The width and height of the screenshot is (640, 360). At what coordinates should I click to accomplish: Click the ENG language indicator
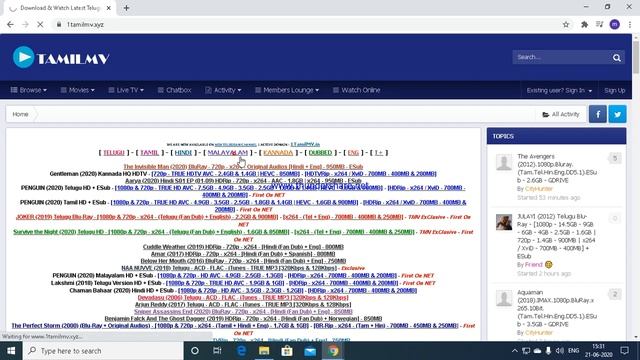pos(573,351)
